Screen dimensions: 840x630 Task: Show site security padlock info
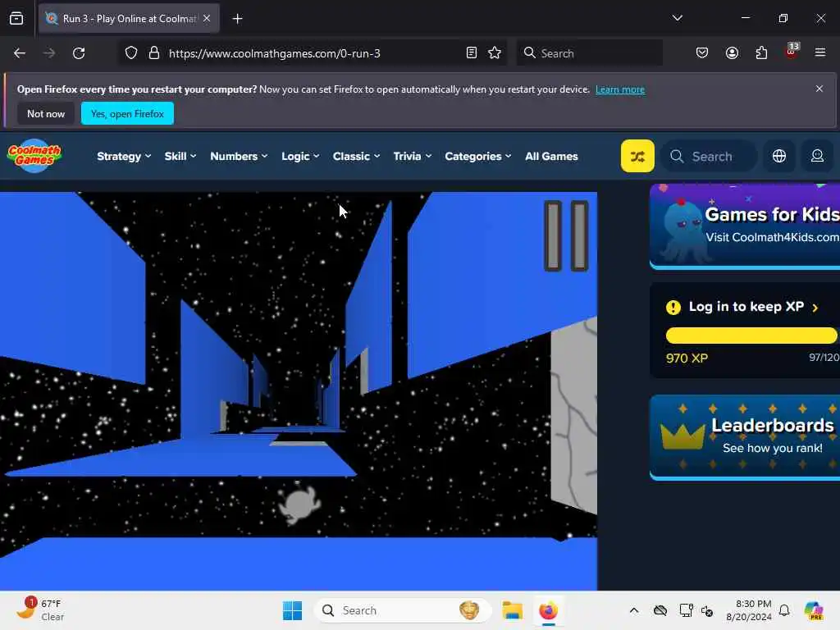[153, 53]
